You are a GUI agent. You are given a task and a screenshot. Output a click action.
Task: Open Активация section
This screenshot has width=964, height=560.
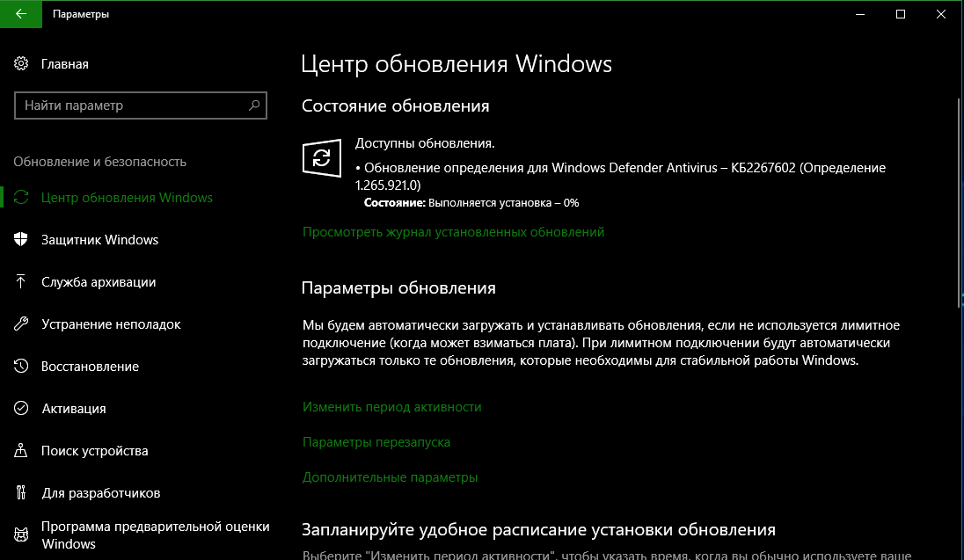coord(74,409)
